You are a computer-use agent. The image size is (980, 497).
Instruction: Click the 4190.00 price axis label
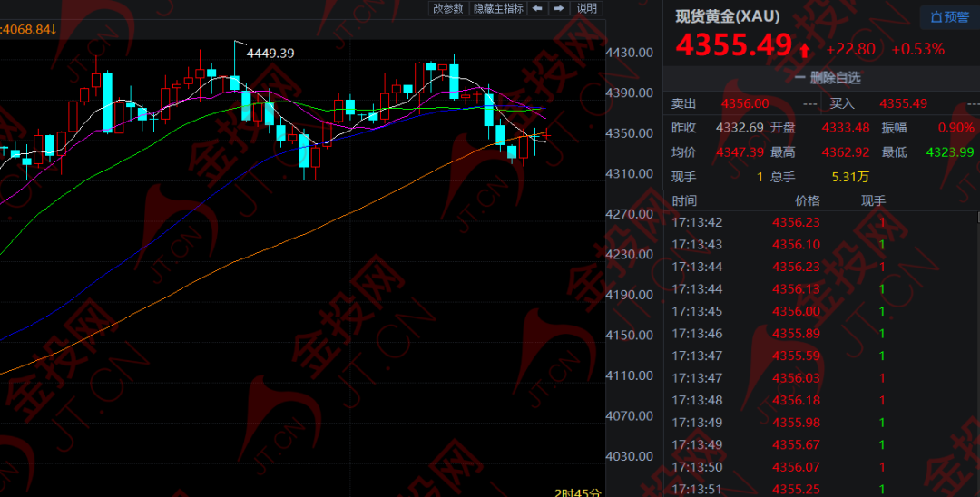click(630, 295)
